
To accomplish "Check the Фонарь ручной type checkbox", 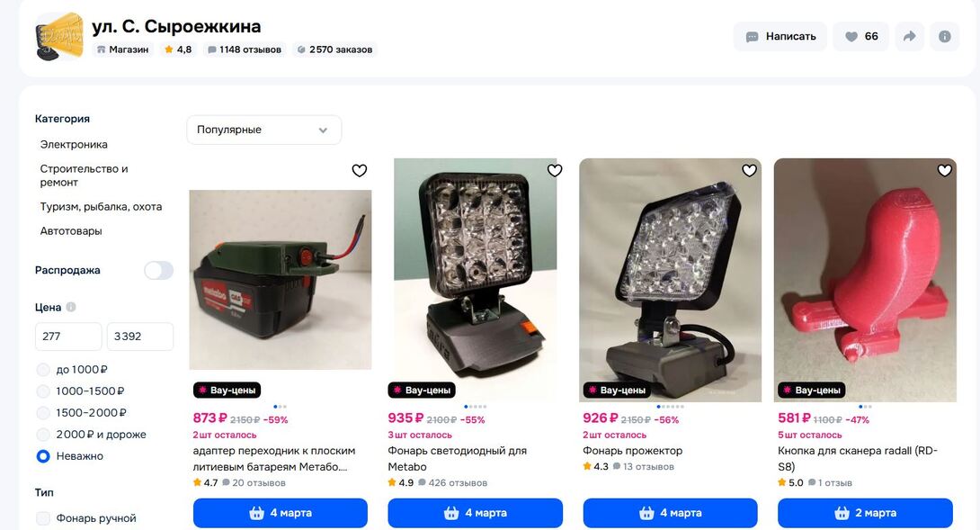I will [43, 518].
